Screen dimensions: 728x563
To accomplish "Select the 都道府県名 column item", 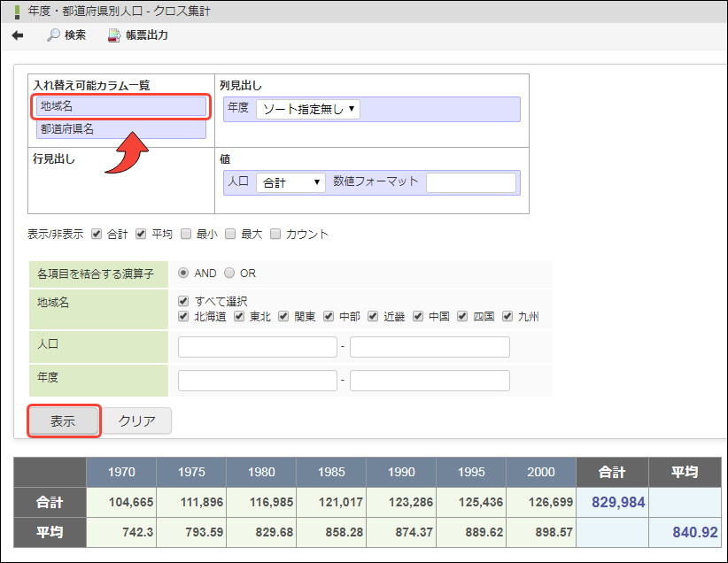I will [x=121, y=129].
